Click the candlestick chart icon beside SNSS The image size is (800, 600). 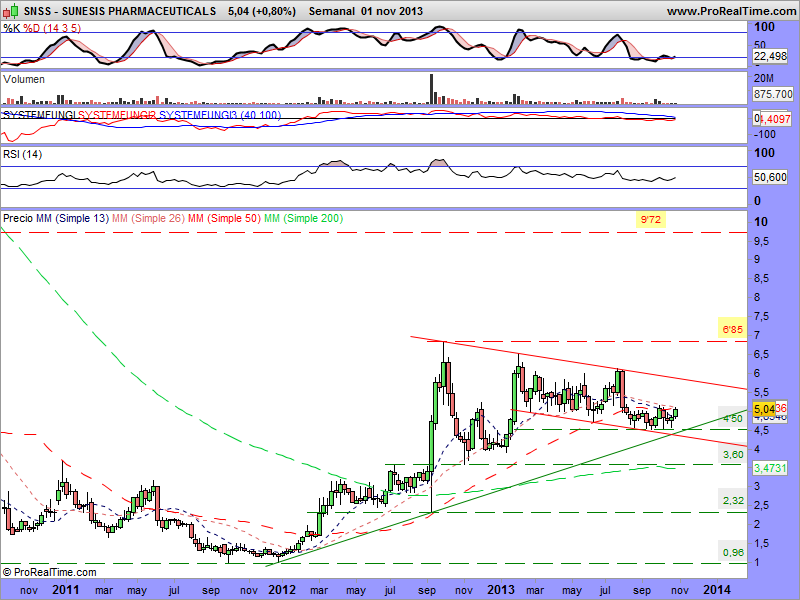(x=11, y=10)
